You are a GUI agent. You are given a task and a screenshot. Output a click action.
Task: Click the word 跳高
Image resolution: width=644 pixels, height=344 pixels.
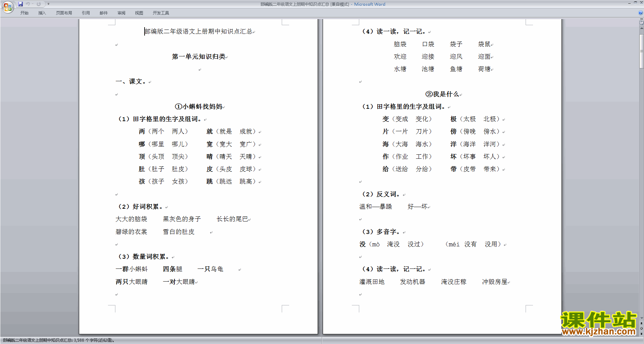tap(246, 182)
